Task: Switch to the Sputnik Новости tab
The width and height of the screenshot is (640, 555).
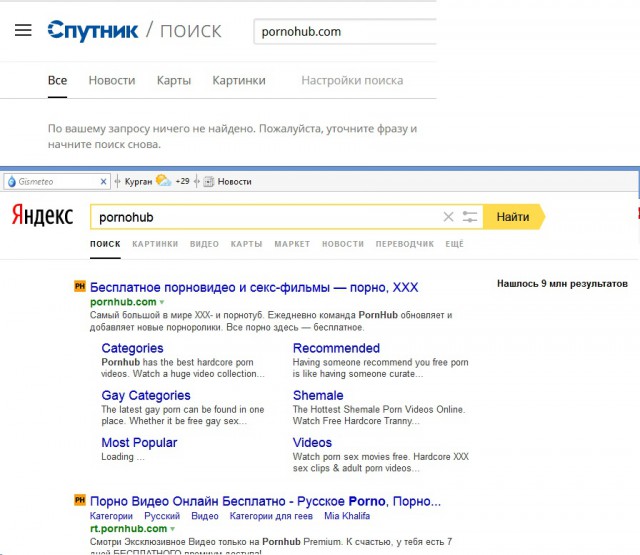Action: click(x=112, y=80)
